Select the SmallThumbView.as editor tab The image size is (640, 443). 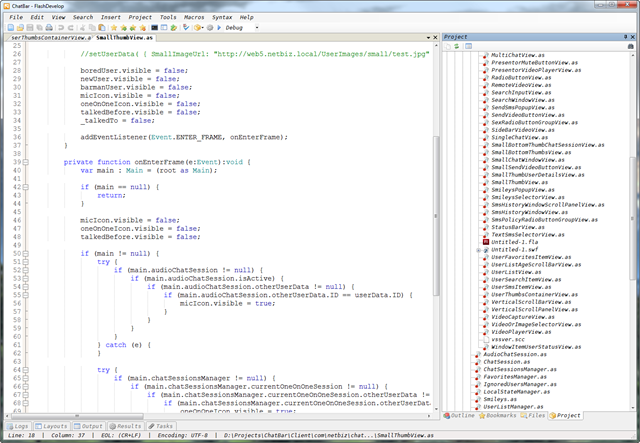point(124,38)
